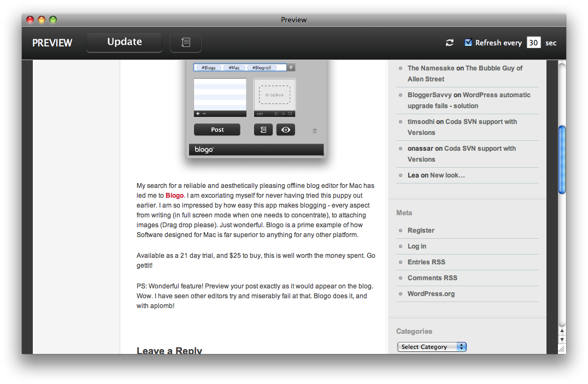Click the trash icon in Blogo screenshot
The width and height of the screenshot is (588, 384).
click(315, 131)
